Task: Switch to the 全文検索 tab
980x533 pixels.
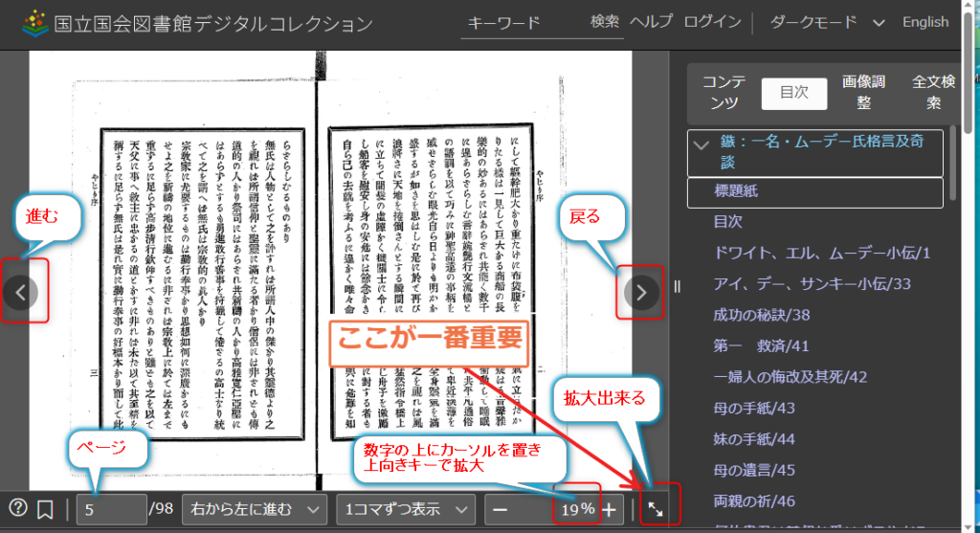Action: (x=933, y=92)
